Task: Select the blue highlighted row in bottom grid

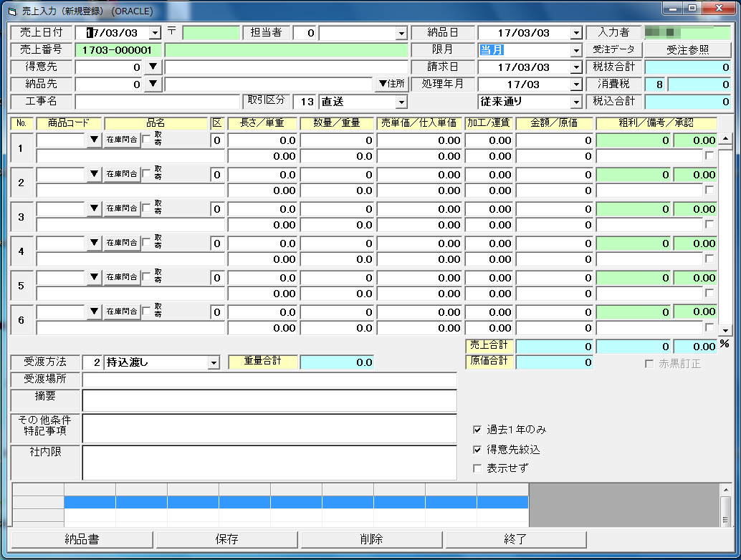Action: [x=296, y=502]
